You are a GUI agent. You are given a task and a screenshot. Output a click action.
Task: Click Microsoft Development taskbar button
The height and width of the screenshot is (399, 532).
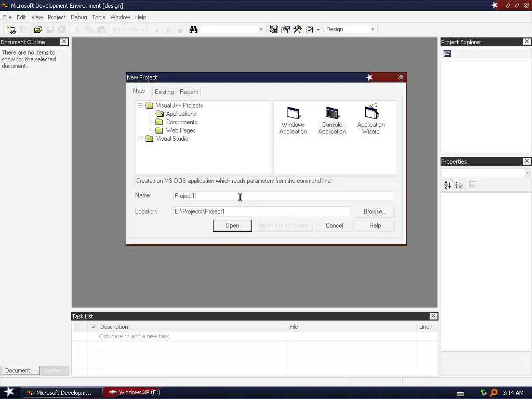(62, 393)
